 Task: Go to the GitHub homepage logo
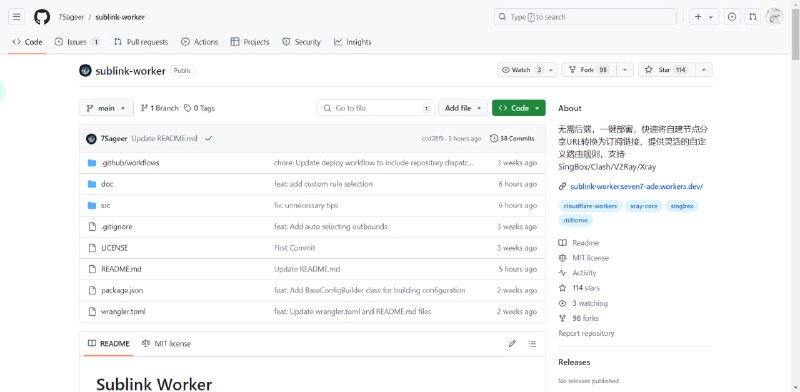point(42,17)
